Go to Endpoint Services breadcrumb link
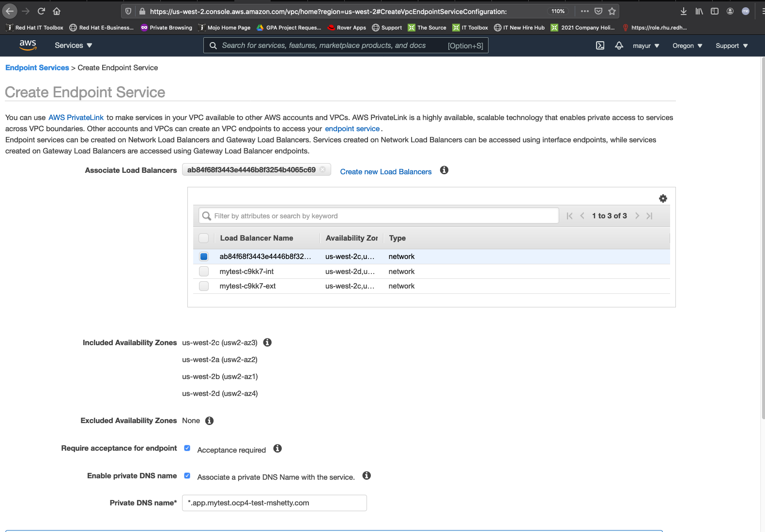This screenshot has width=765, height=532. (x=37, y=68)
